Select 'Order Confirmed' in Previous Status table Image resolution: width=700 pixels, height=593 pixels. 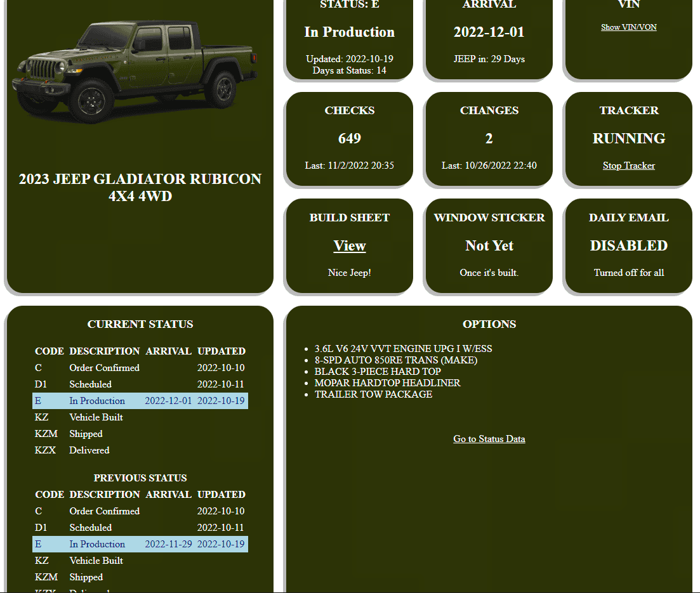click(x=105, y=511)
